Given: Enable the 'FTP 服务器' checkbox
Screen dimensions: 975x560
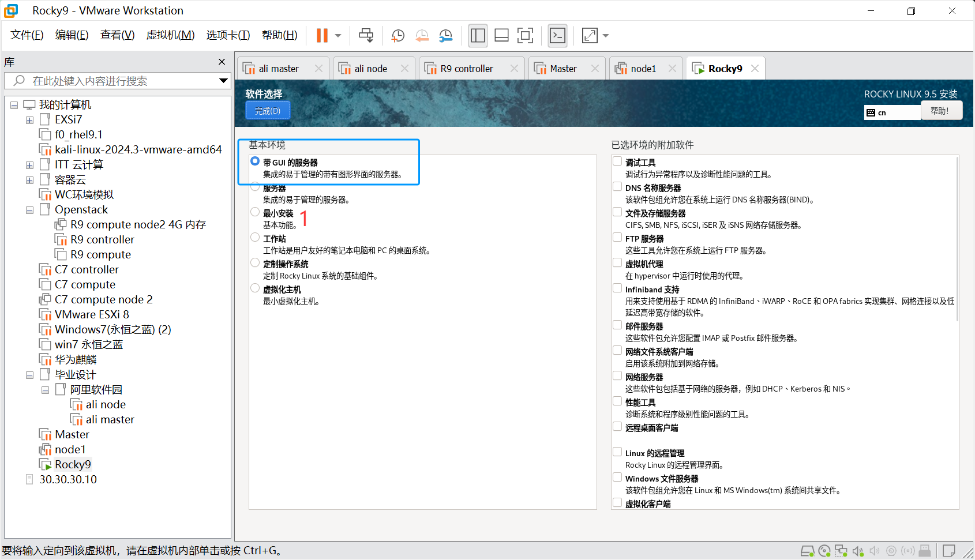Looking at the screenshot, I should pos(617,238).
